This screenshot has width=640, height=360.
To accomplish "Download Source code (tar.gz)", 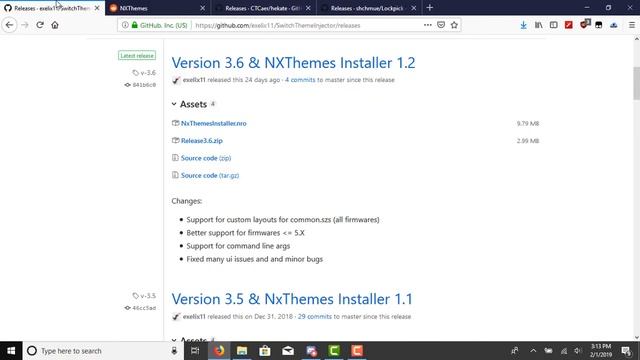I will point(210,176).
